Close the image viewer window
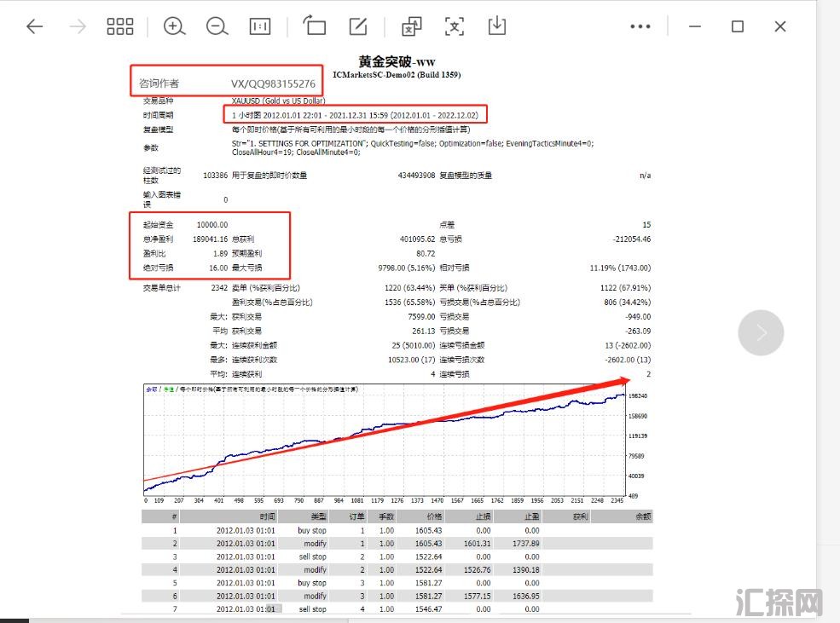This screenshot has width=840, height=623. [779, 26]
